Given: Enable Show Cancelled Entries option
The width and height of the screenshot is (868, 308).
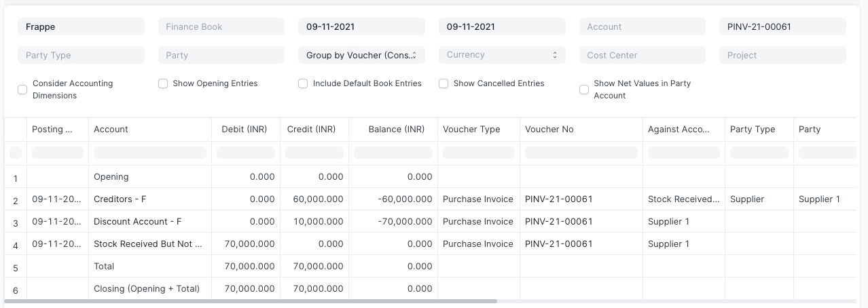Looking at the screenshot, I should pos(444,83).
